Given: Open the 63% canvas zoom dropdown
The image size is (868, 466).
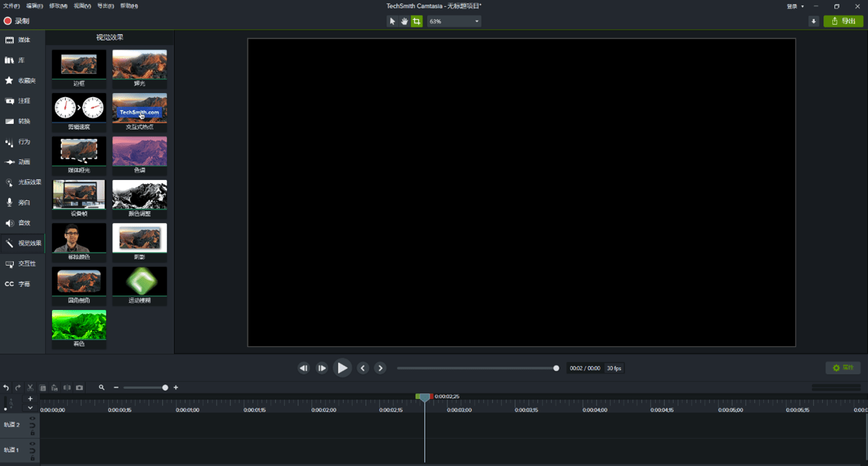Looking at the screenshot, I should [x=454, y=21].
